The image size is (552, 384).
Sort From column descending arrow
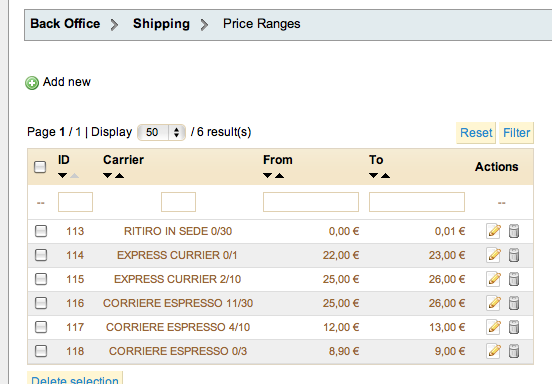[268, 175]
